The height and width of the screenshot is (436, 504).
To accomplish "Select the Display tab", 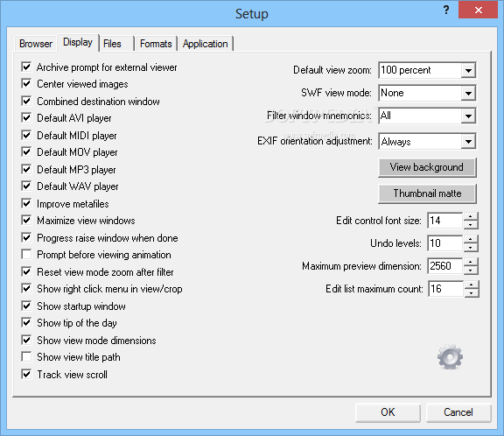I will tap(78, 42).
